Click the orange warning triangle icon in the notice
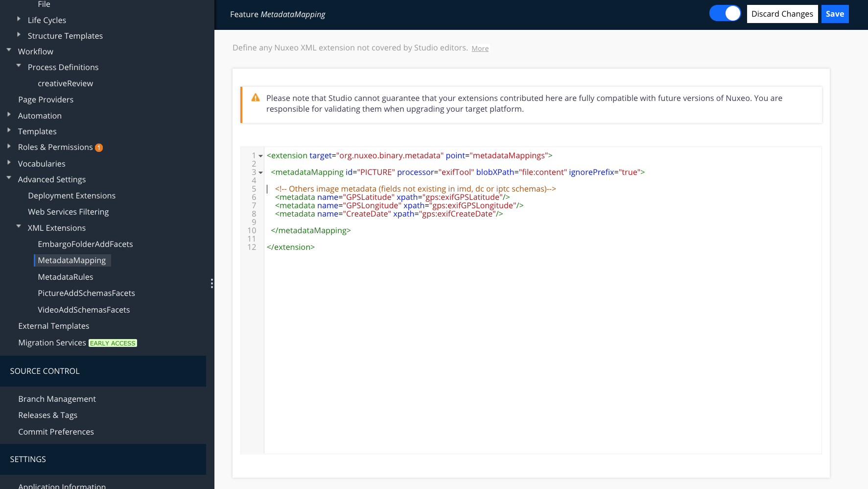This screenshot has height=489, width=868. coord(255,98)
